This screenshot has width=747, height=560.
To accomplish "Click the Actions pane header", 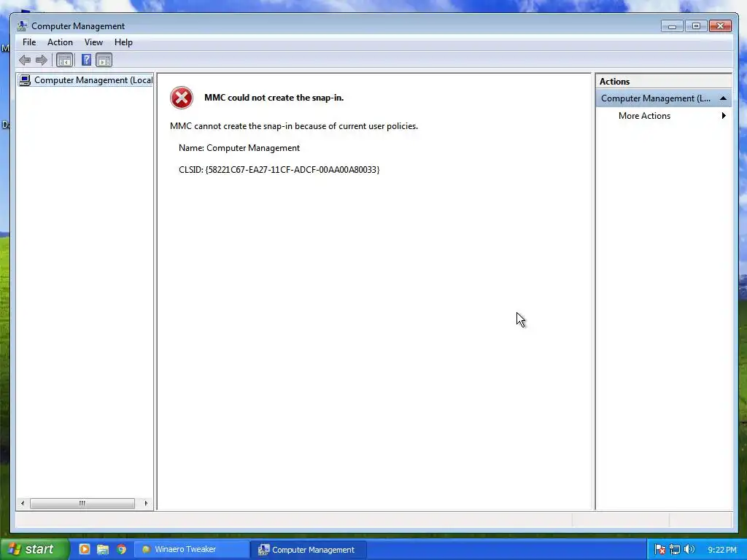I will [x=664, y=82].
